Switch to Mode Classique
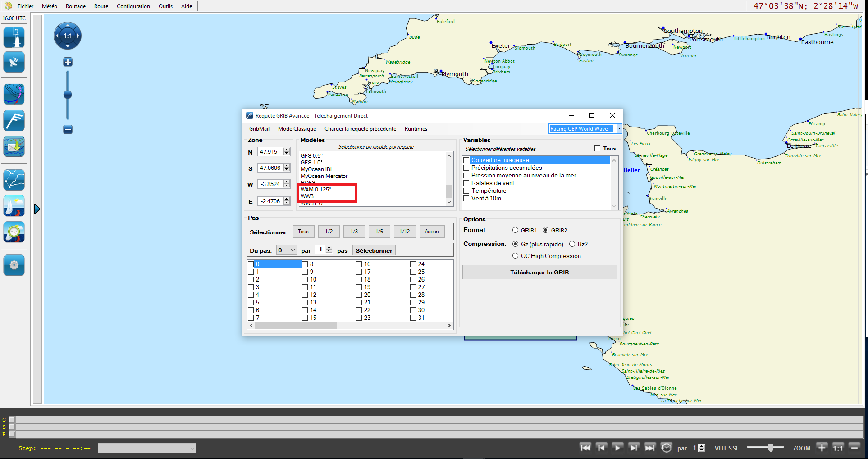This screenshot has height=459, width=868. click(x=297, y=129)
